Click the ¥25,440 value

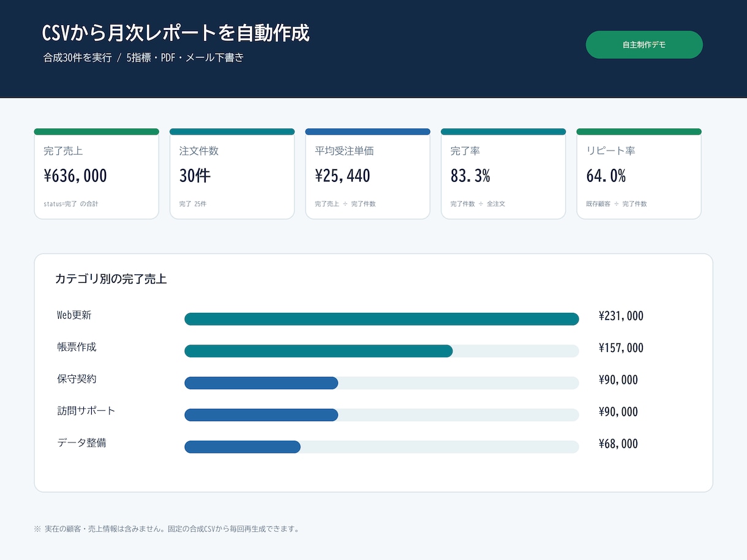[343, 176]
